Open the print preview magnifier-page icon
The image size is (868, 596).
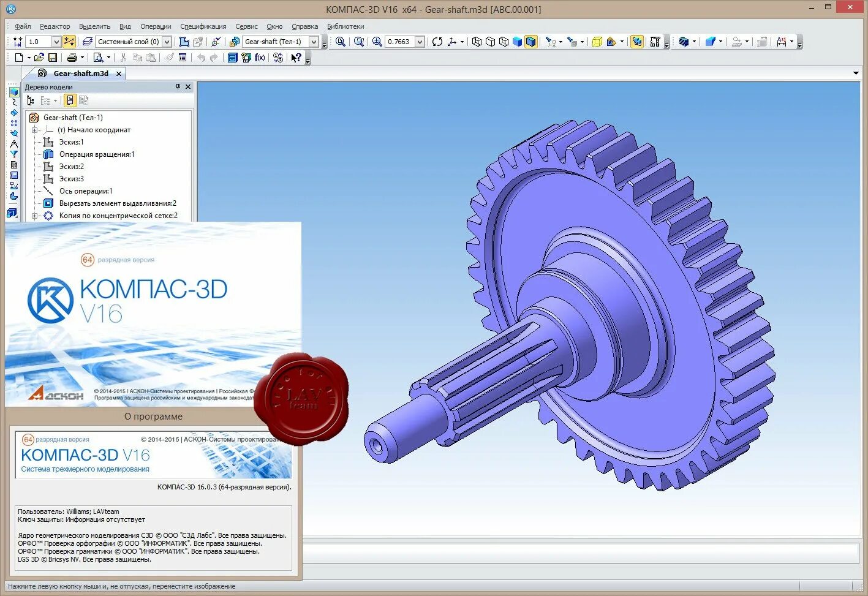pos(99,58)
